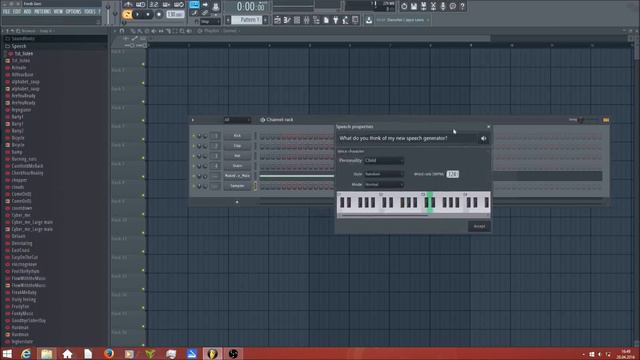This screenshot has height=360, width=640.
Task: Open the VIEW menu
Action: point(58,12)
